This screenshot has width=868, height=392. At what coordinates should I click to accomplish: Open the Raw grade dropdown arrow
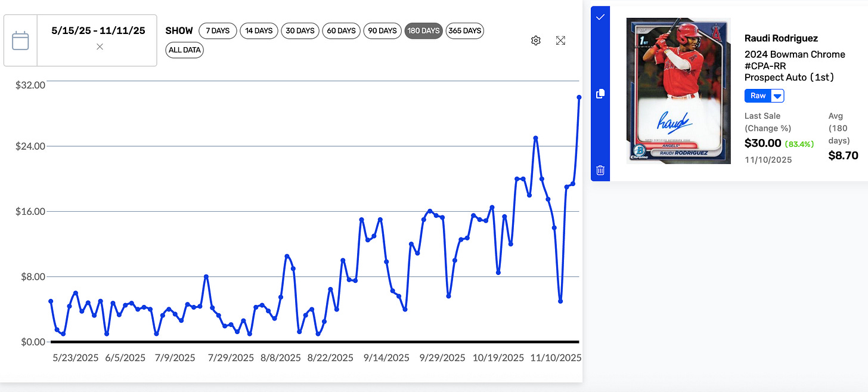777,95
